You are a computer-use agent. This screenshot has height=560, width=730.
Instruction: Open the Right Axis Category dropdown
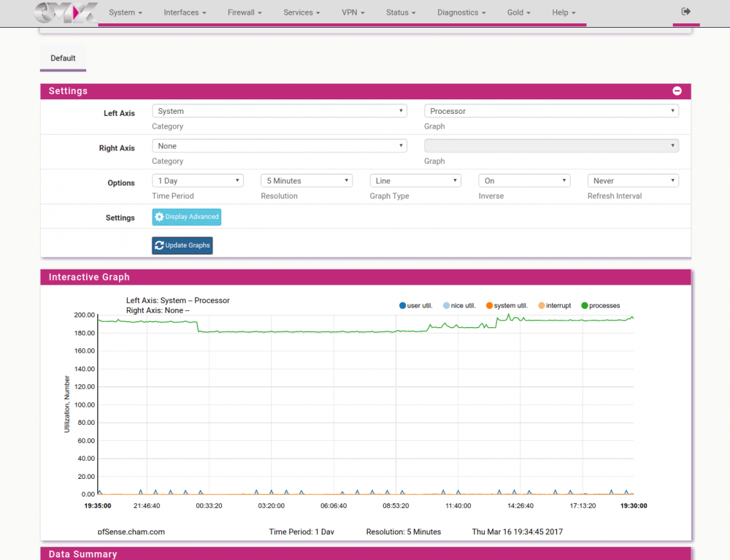point(279,146)
